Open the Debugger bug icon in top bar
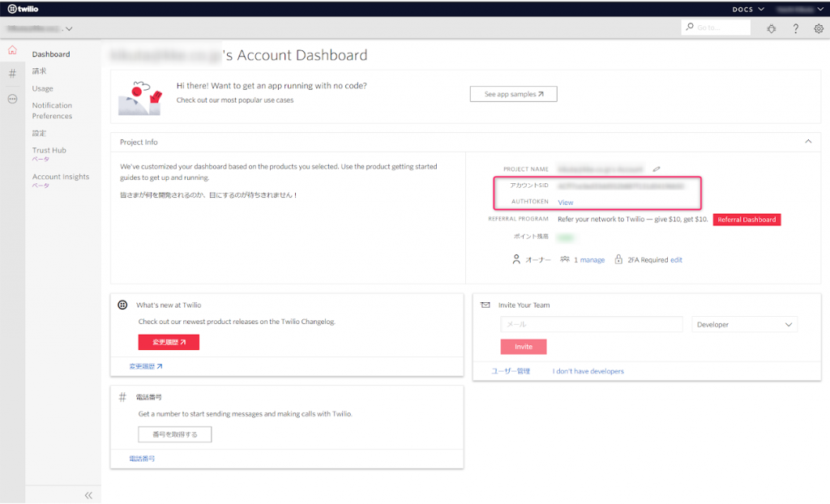The image size is (830, 504). [771, 28]
